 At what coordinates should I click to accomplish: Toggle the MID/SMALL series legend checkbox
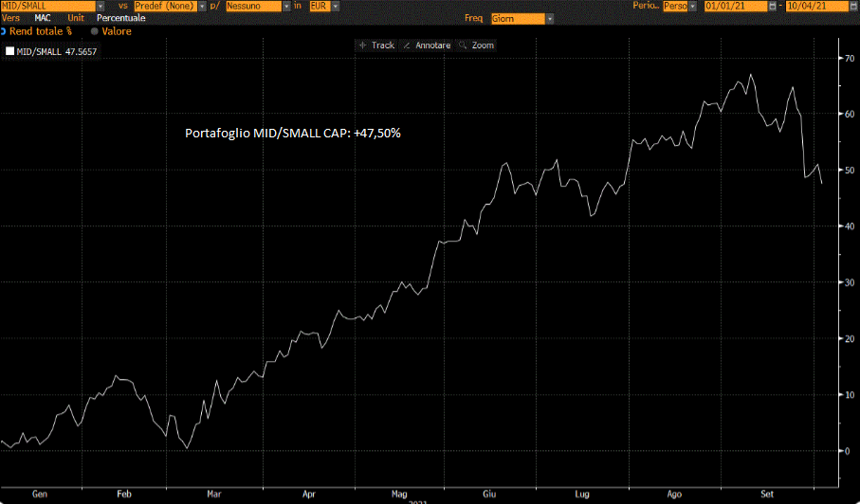(x=10, y=51)
